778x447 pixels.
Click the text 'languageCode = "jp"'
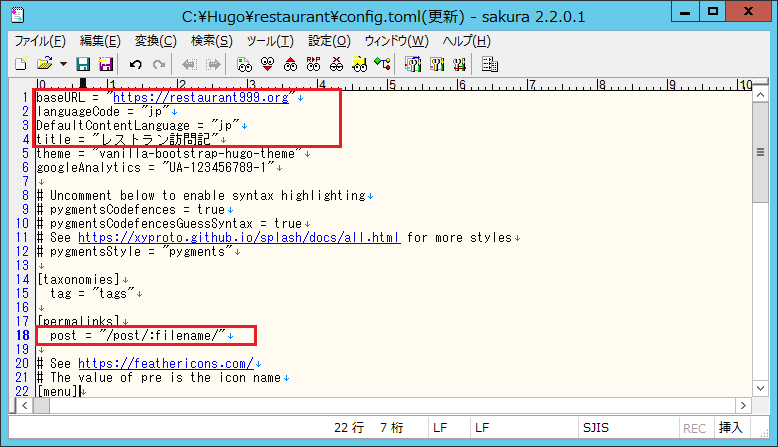coord(103,112)
